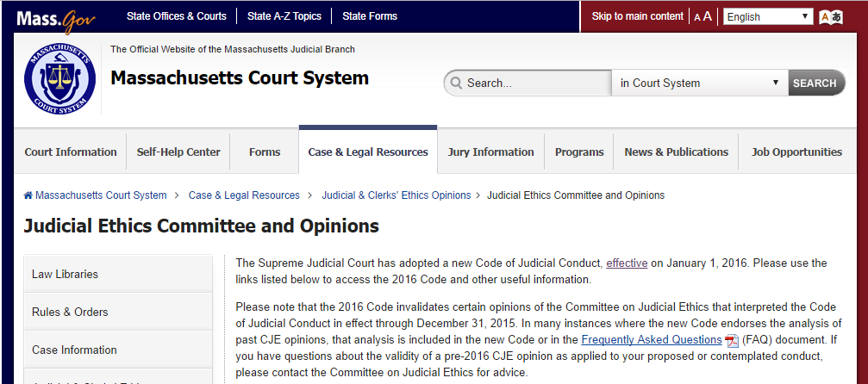Viewport: 868px width, 384px height.
Task: Click the magnifier icon in search box
Action: coord(456,83)
